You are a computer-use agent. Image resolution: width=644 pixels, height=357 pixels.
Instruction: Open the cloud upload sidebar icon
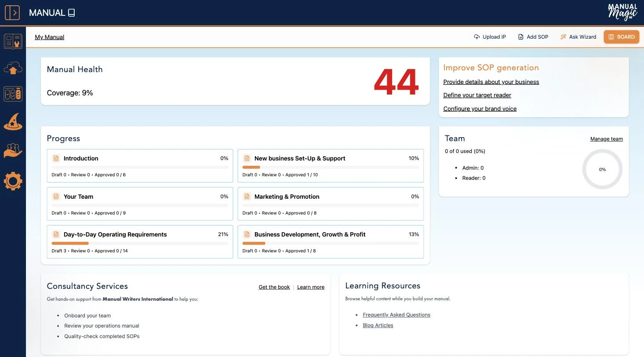(13, 68)
